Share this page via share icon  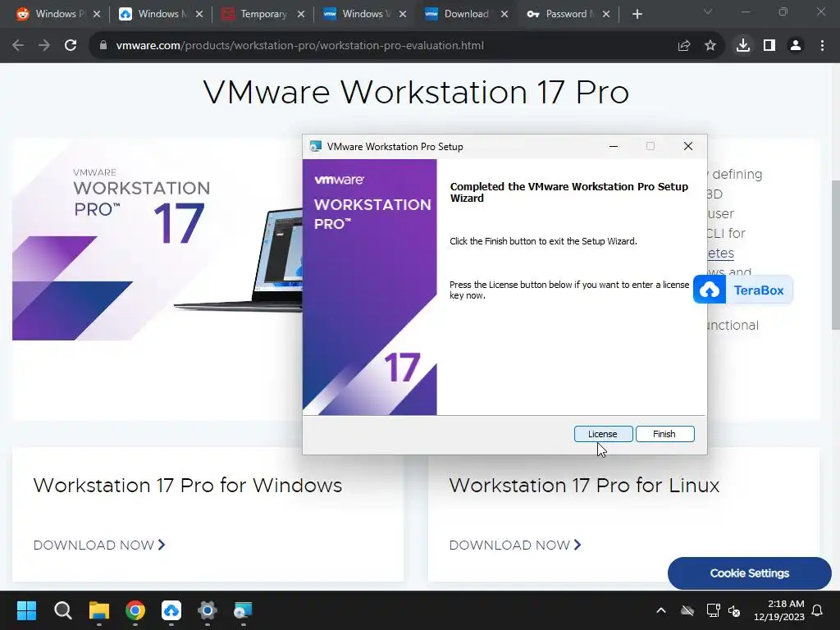(683, 46)
